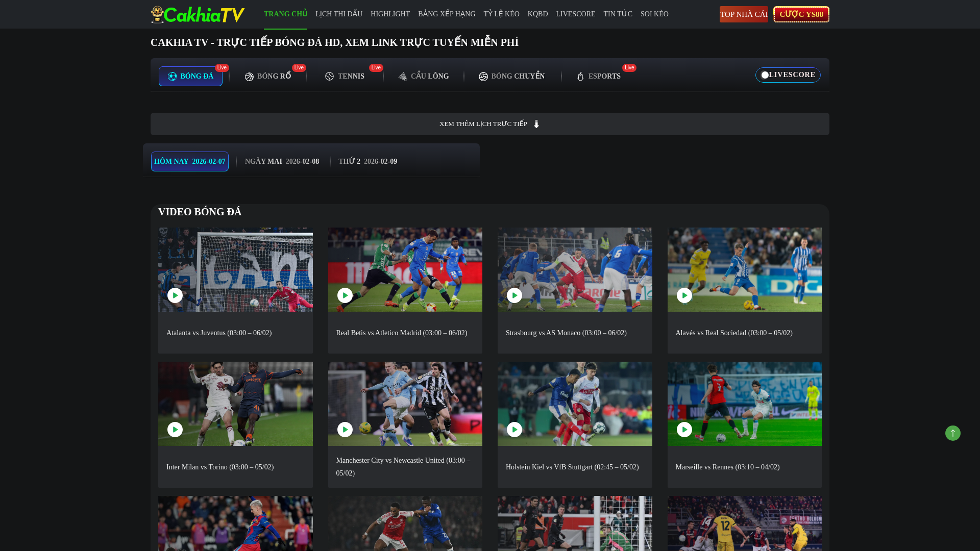Screen dimensions: 980x551
Task: Click the esports mouse icon
Action: click(580, 77)
